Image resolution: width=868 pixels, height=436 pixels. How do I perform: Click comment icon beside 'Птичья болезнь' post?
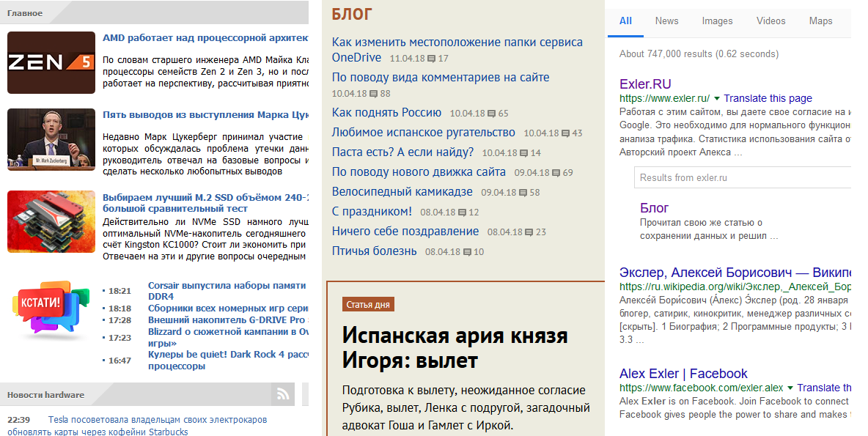click(467, 252)
